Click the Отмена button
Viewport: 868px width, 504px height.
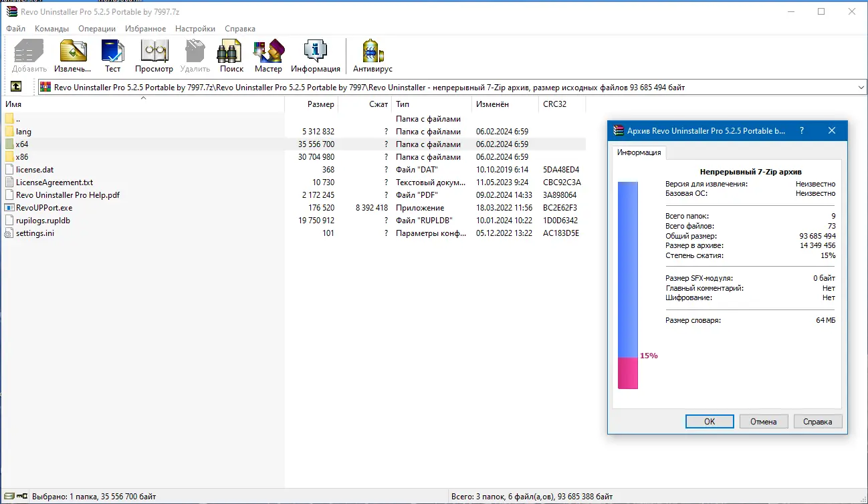(764, 421)
